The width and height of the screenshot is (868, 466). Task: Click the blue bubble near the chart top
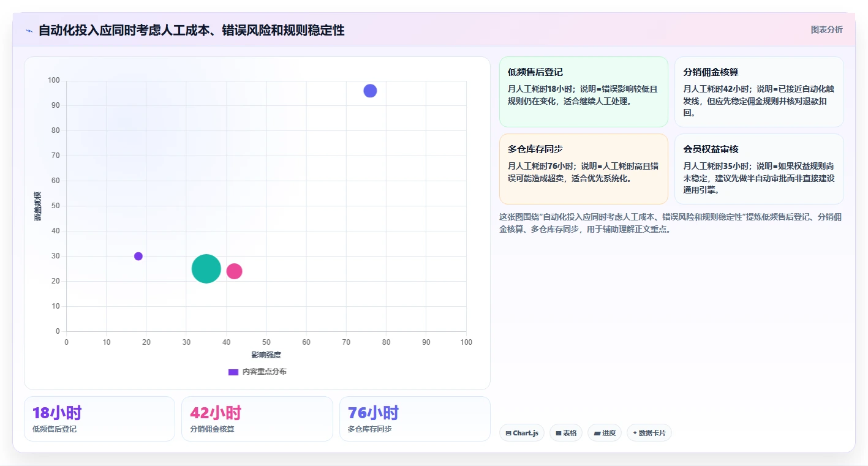[x=370, y=91]
